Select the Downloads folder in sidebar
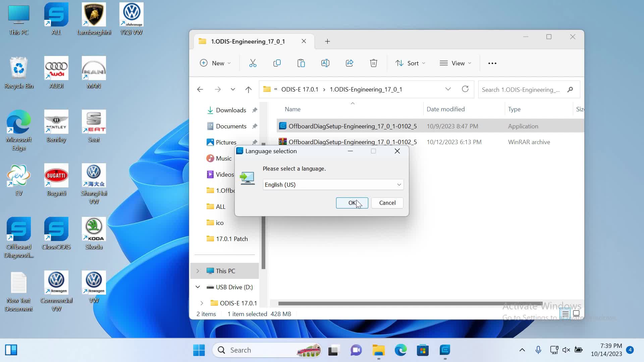 point(230,110)
